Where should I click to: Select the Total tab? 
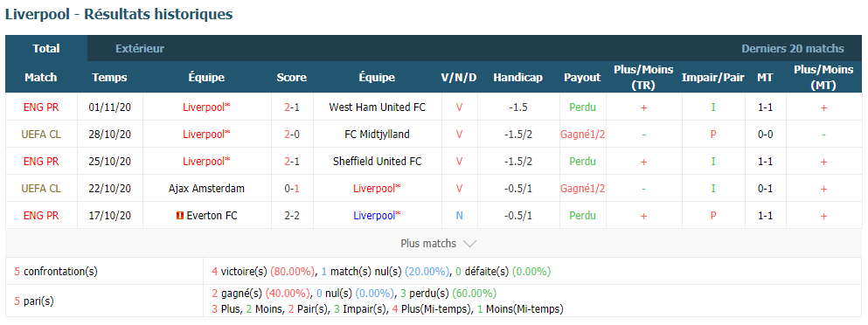46,48
